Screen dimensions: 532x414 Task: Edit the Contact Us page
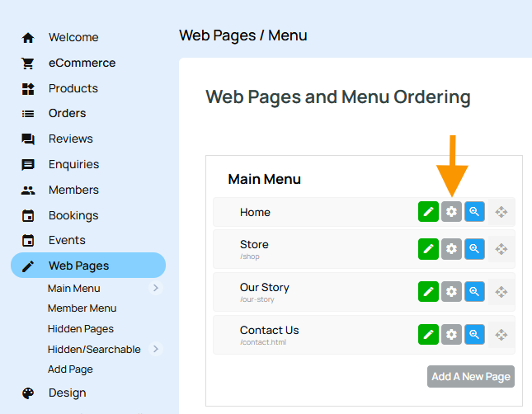click(x=428, y=334)
